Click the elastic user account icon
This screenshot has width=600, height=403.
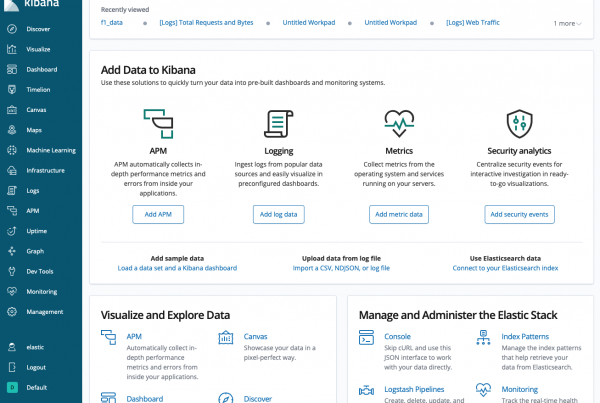point(12,347)
